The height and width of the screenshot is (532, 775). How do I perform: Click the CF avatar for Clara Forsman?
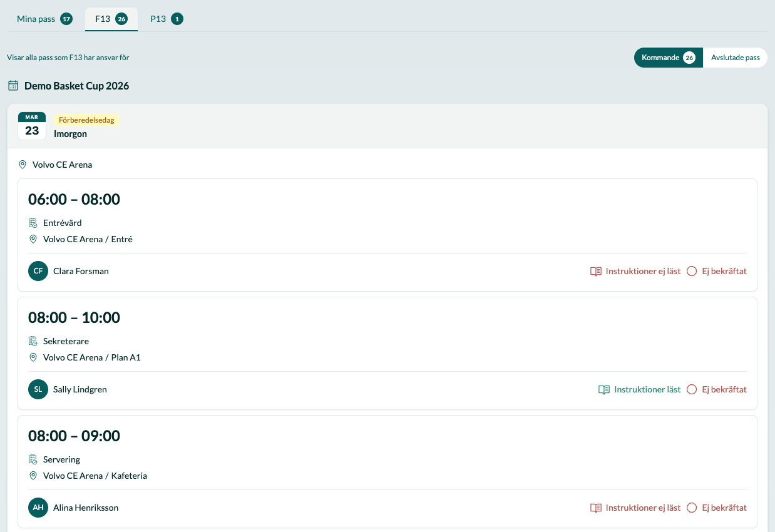(x=38, y=271)
